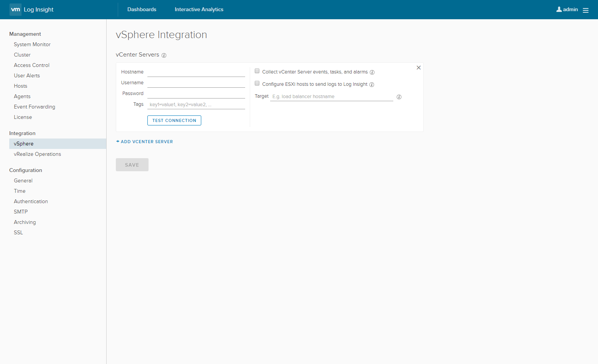The image size is (598, 364).
Task: Open the Dashboards tab
Action: [x=142, y=10]
